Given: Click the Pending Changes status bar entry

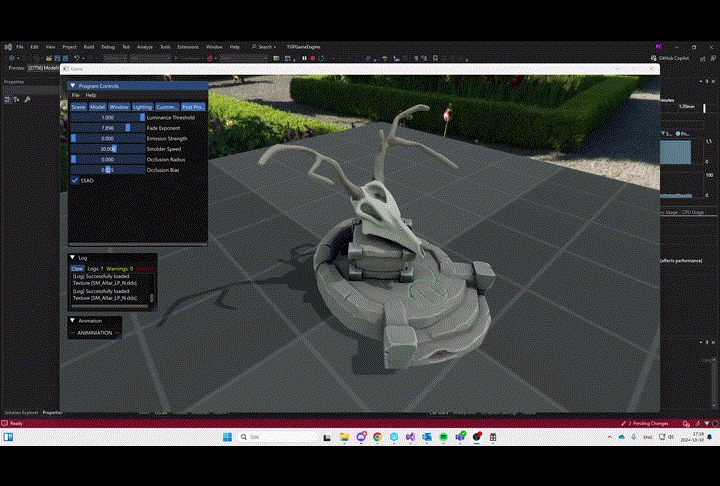Looking at the screenshot, I should click(x=645, y=424).
